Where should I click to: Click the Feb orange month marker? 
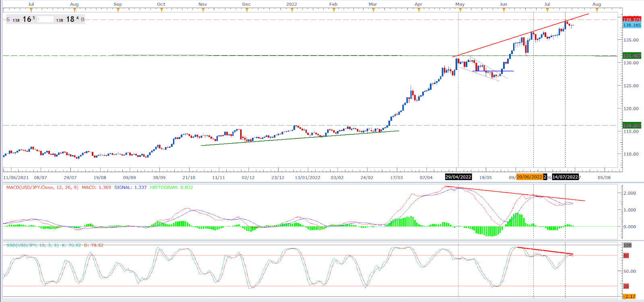(x=334, y=10)
